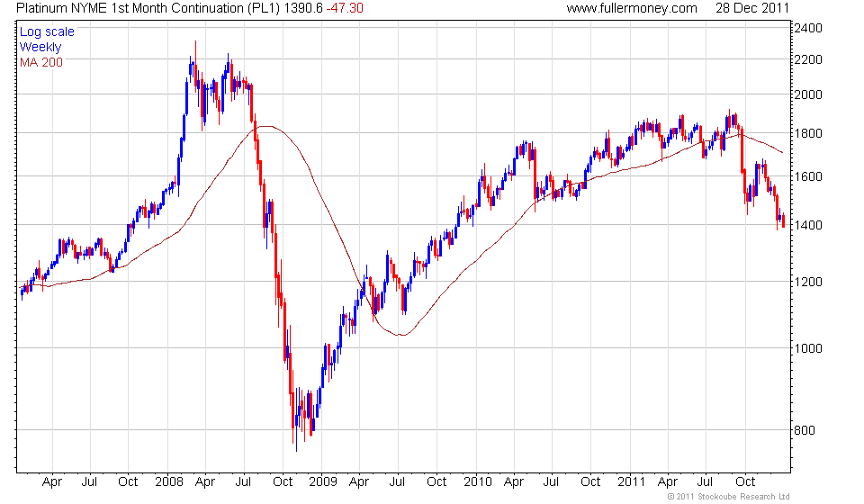Click the 1400 price axis label
Screen dimensions: 864x504
pos(808,225)
